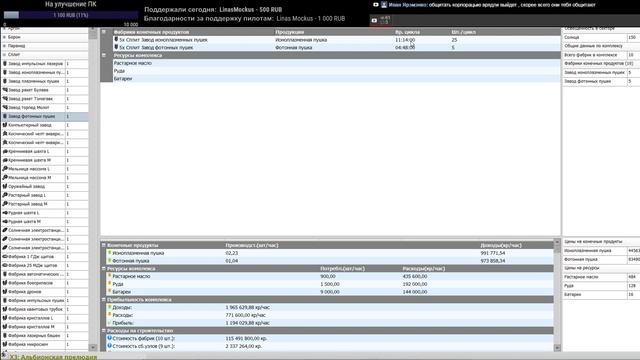Collapse the Расходы на строительство section
This screenshot has height=360, width=640.
point(104,331)
